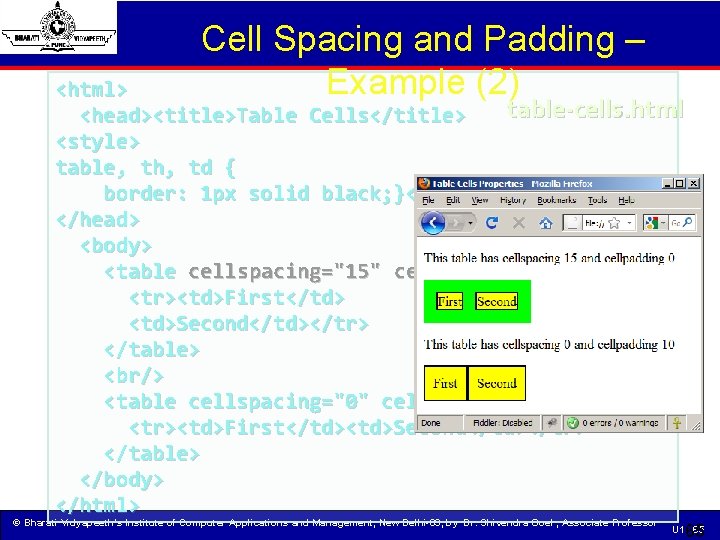Click the Firefox Back arrow button

click(433, 223)
